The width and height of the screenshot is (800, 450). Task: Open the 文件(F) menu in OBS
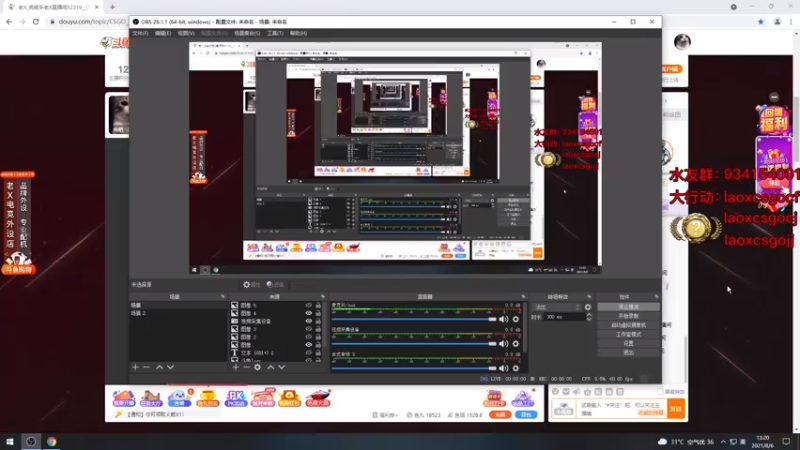(x=140, y=33)
